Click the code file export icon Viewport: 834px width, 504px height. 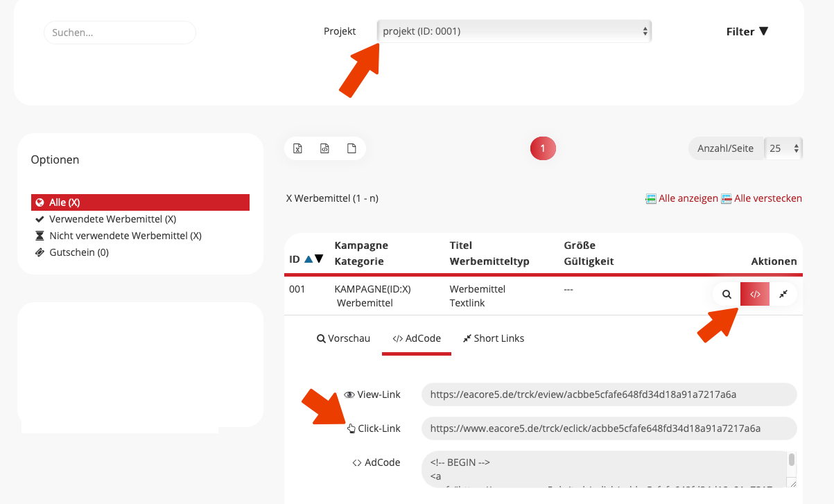[324, 148]
